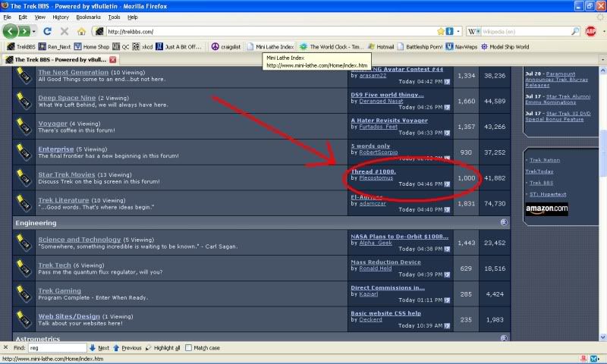
Task: Open the Hotmail bookmark
Action: (381, 47)
